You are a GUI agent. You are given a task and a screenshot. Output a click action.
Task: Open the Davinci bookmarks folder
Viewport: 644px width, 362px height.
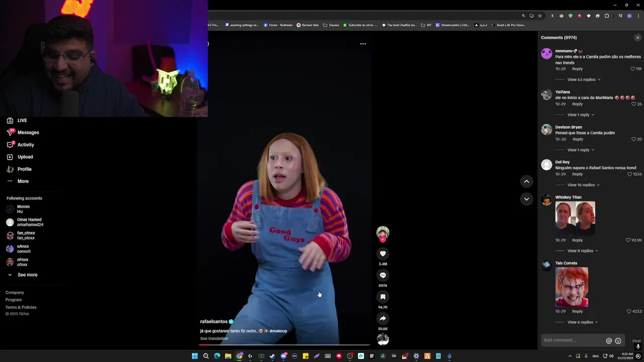tap(331, 25)
